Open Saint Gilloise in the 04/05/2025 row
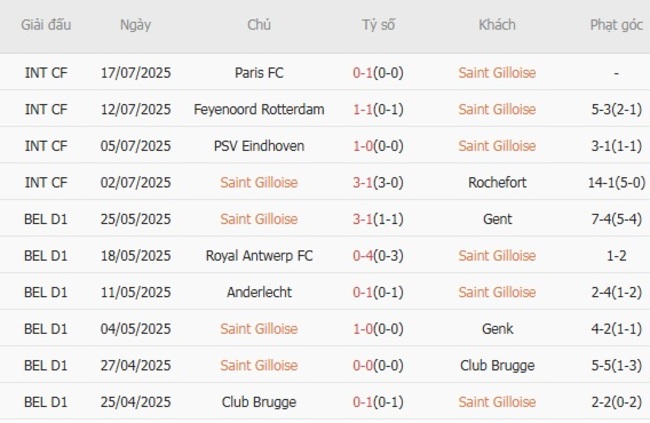The image size is (650, 423). (259, 329)
